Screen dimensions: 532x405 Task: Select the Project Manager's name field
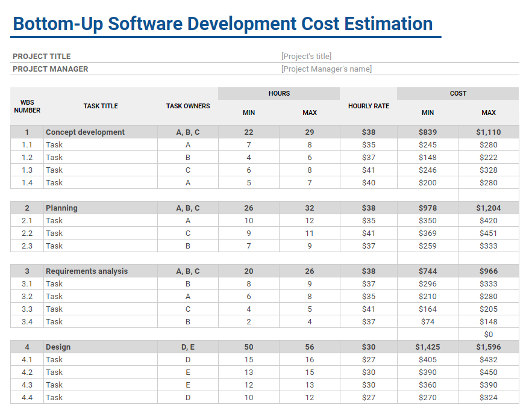click(x=326, y=69)
